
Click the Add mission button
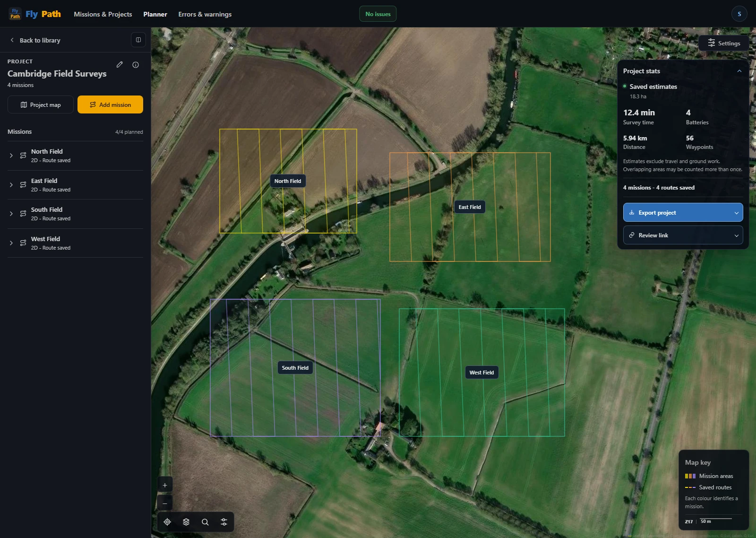tap(110, 104)
